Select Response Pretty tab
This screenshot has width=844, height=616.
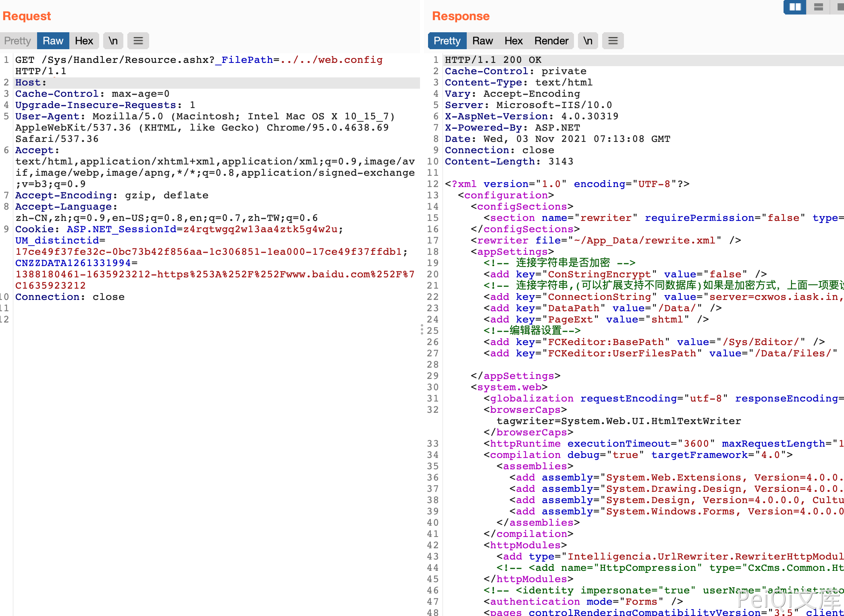click(447, 41)
